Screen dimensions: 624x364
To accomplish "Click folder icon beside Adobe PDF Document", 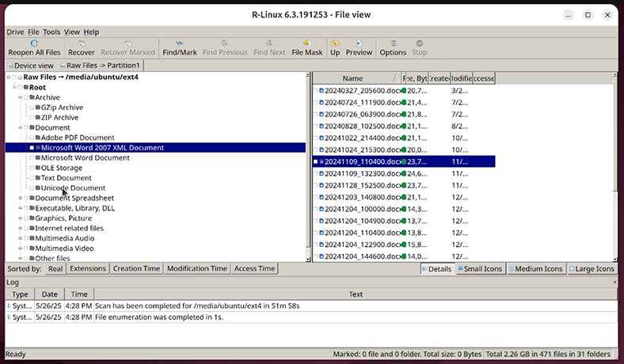I will tap(38, 138).
